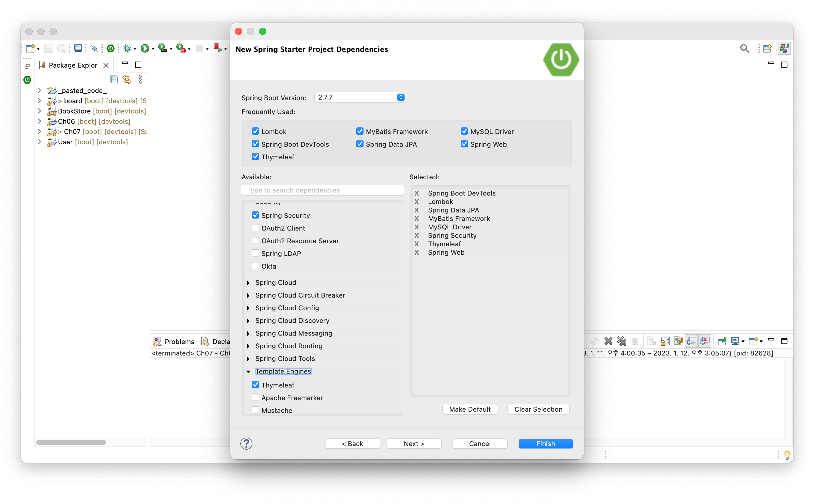Click Link with Editor arrows icon
The height and width of the screenshot is (504, 814).
(127, 79)
